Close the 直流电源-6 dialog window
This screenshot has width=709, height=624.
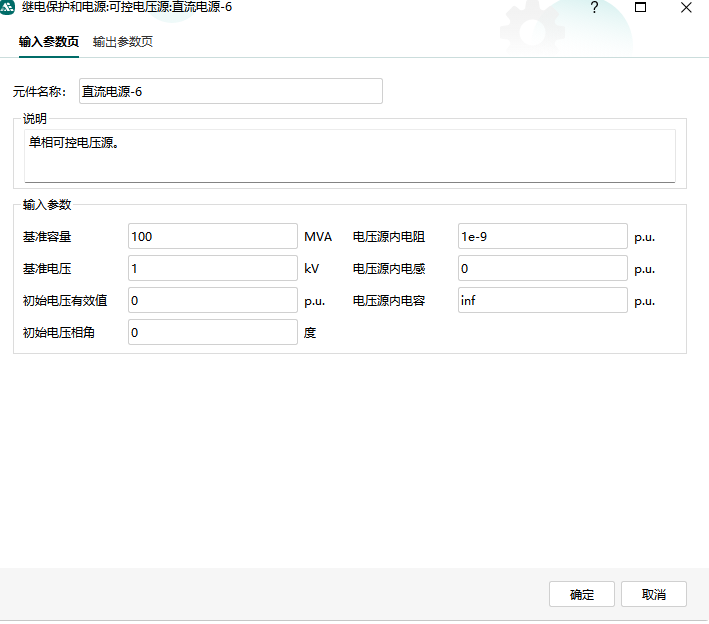686,8
